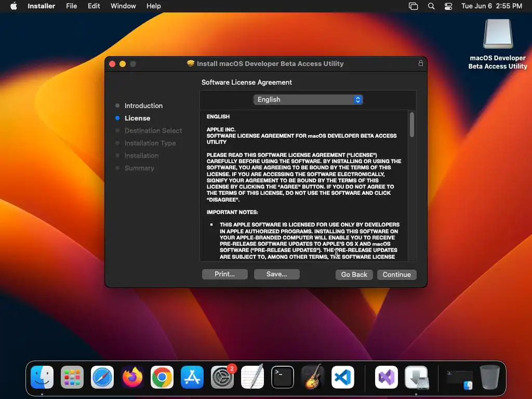Open the App Store dock icon
Screen dimensions: 532x399
(192, 377)
